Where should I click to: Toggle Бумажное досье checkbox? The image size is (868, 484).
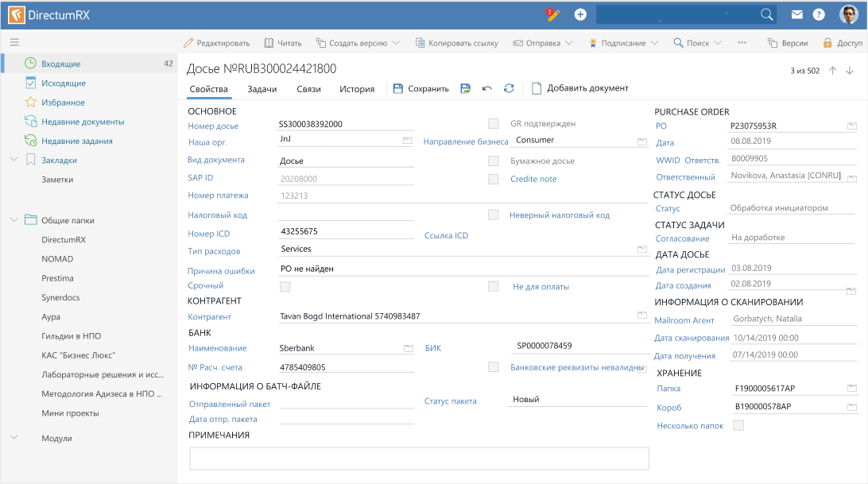pyautogui.click(x=494, y=161)
